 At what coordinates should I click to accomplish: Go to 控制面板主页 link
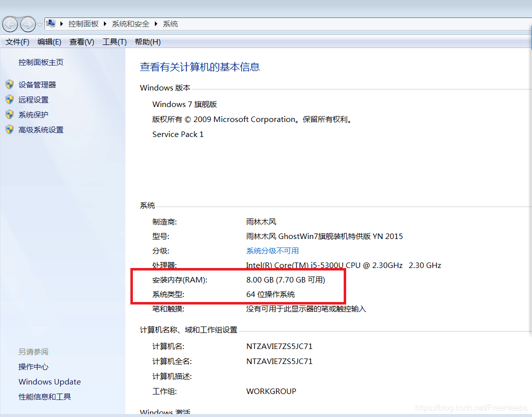[x=41, y=62]
